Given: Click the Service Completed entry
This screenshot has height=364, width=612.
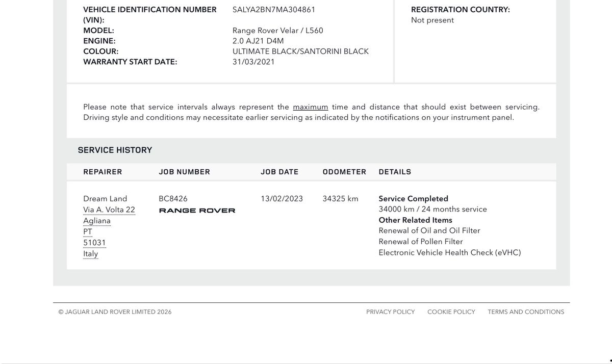Looking at the screenshot, I should (x=413, y=199).
